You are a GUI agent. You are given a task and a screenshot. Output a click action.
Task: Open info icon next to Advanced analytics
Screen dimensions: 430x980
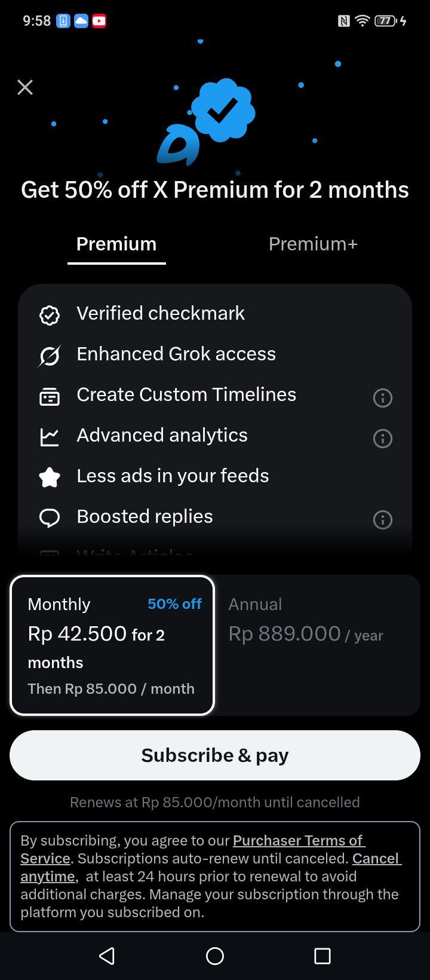(383, 438)
